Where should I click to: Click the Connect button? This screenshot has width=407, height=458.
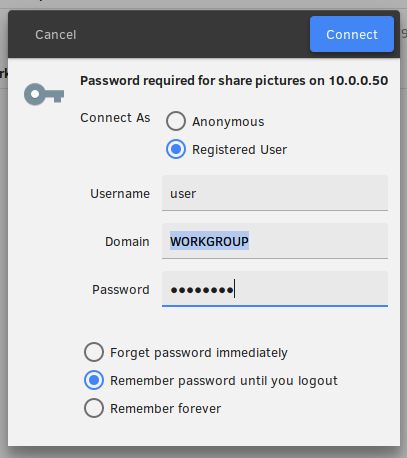coord(352,34)
